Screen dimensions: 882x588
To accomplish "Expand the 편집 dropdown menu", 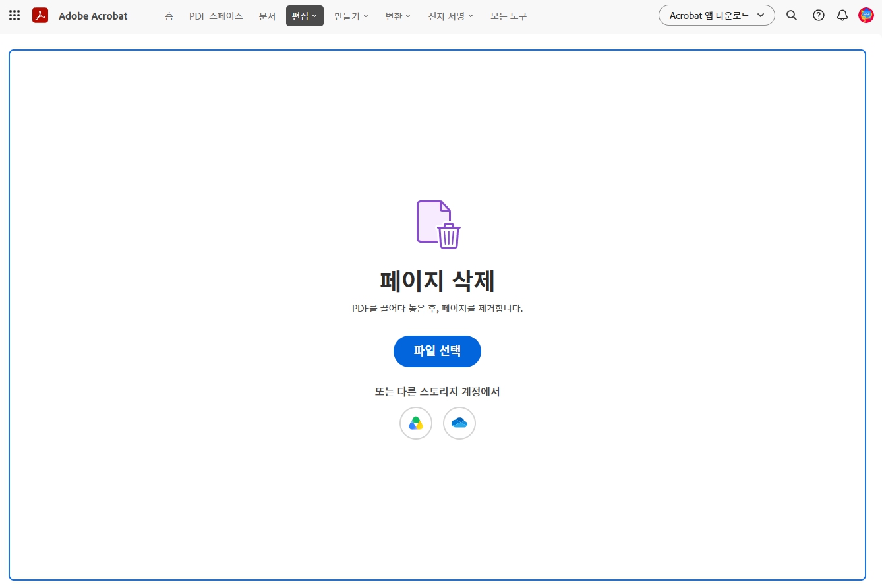I will (x=305, y=16).
